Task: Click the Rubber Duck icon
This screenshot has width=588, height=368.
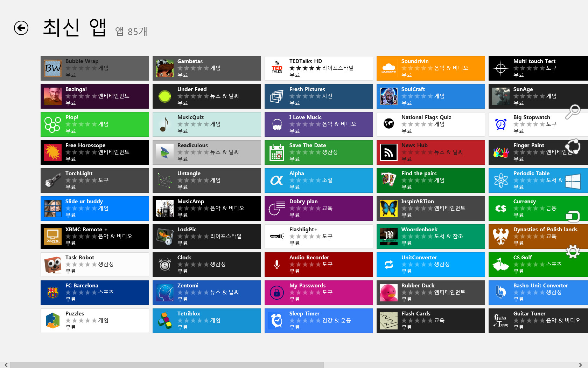Action: [389, 293]
